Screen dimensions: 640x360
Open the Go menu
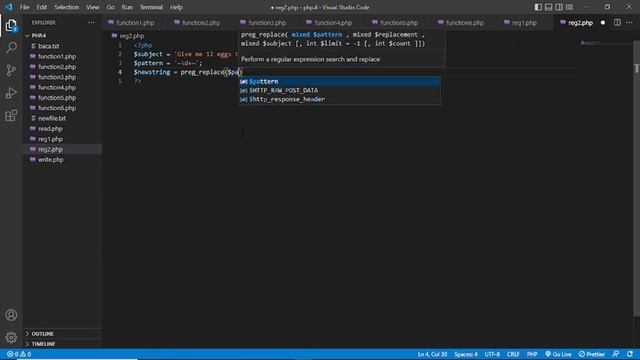click(x=111, y=7)
